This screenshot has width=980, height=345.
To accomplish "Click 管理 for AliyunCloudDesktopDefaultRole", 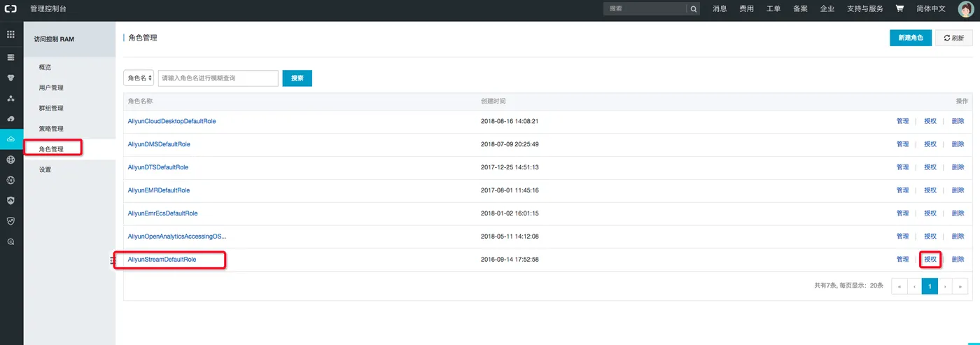I will point(903,121).
